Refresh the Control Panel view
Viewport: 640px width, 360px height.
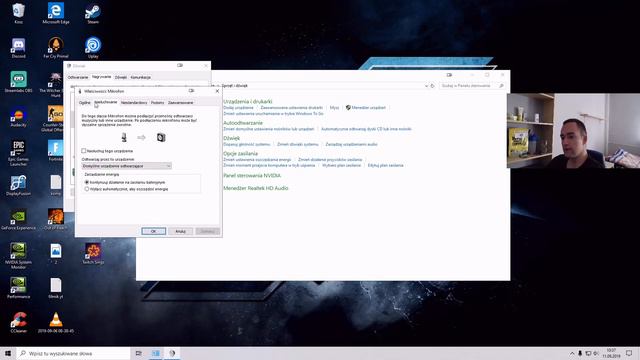point(433,86)
